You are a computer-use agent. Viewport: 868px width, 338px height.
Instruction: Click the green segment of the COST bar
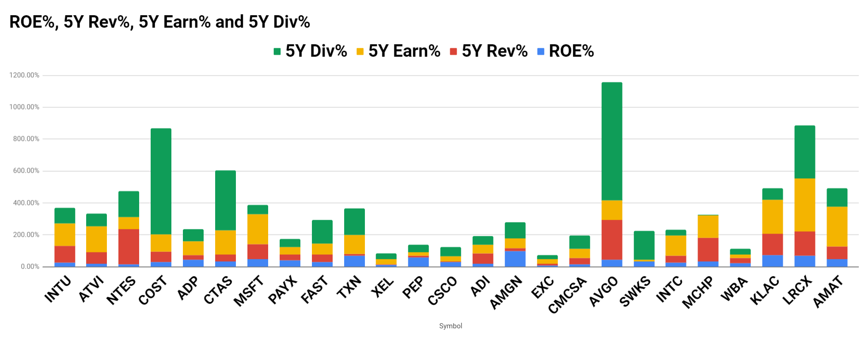pos(161,181)
